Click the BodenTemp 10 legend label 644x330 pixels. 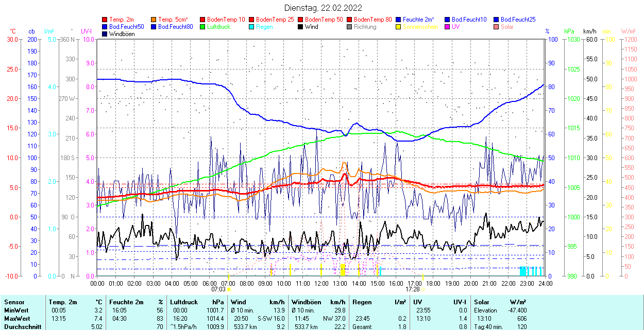click(x=226, y=20)
